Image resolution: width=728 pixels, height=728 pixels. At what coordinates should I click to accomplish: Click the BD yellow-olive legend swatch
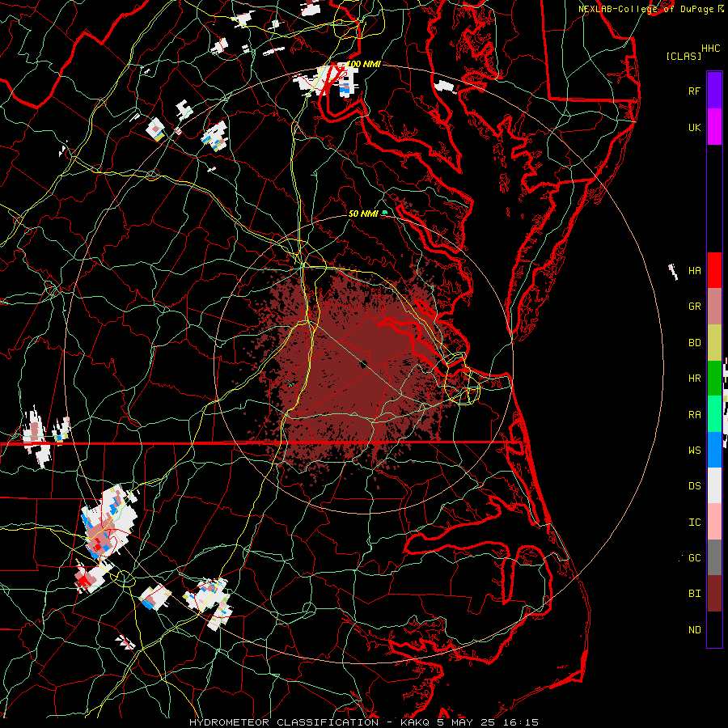pyautogui.click(x=714, y=343)
